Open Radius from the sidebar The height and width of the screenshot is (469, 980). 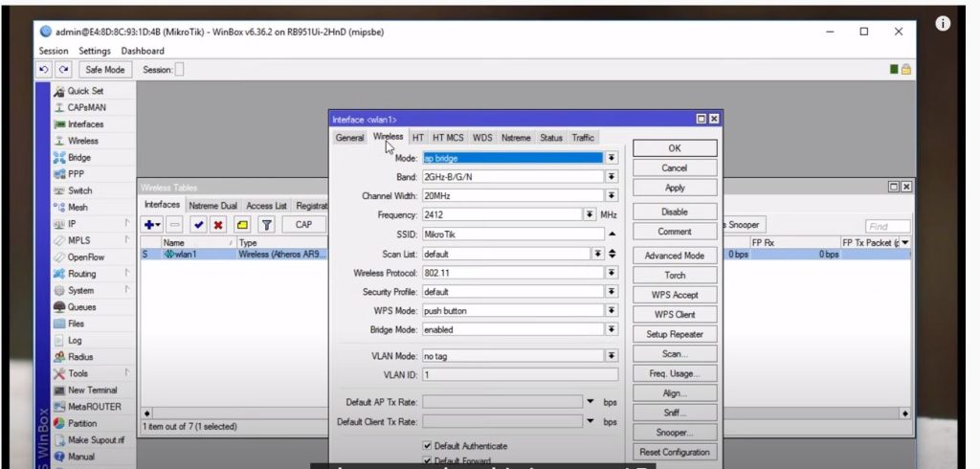pos(80,356)
